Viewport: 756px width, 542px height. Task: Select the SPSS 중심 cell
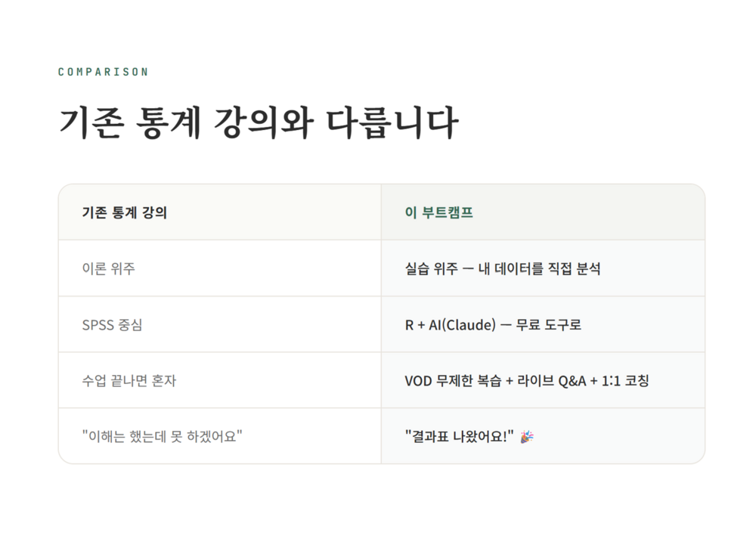(113, 325)
